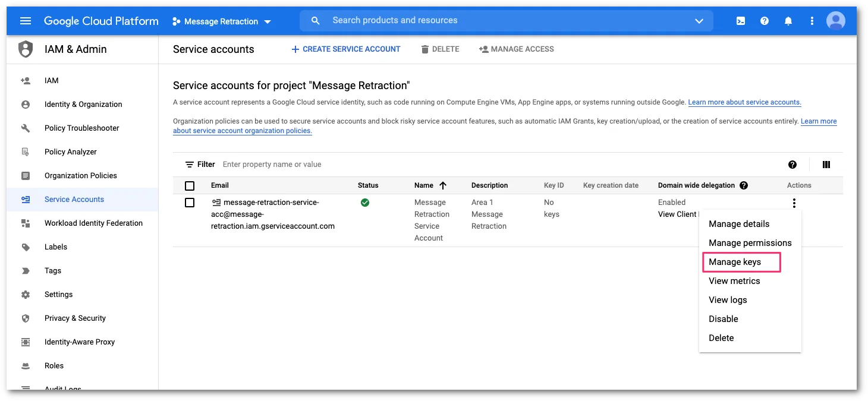Click the filter property input field

(297, 164)
